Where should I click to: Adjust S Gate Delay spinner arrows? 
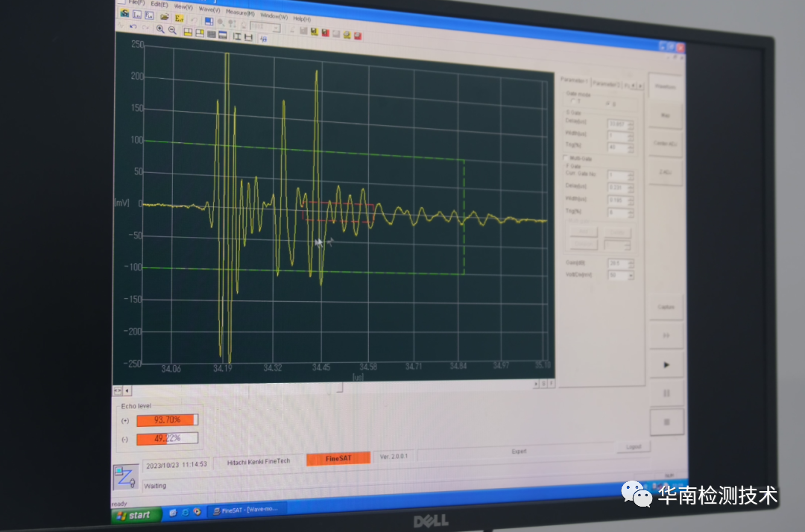tap(631, 124)
